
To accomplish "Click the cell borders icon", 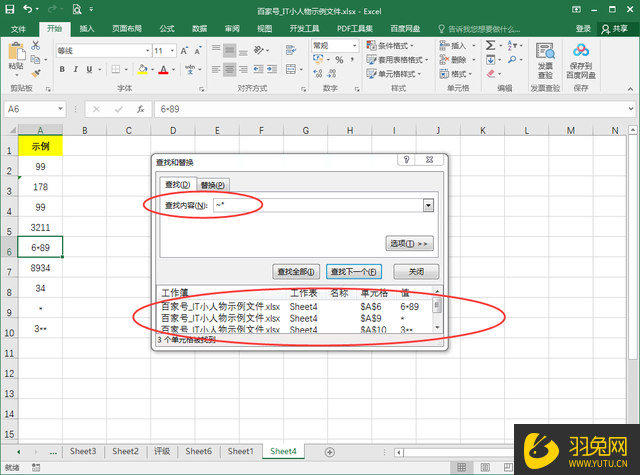I will [x=116, y=69].
